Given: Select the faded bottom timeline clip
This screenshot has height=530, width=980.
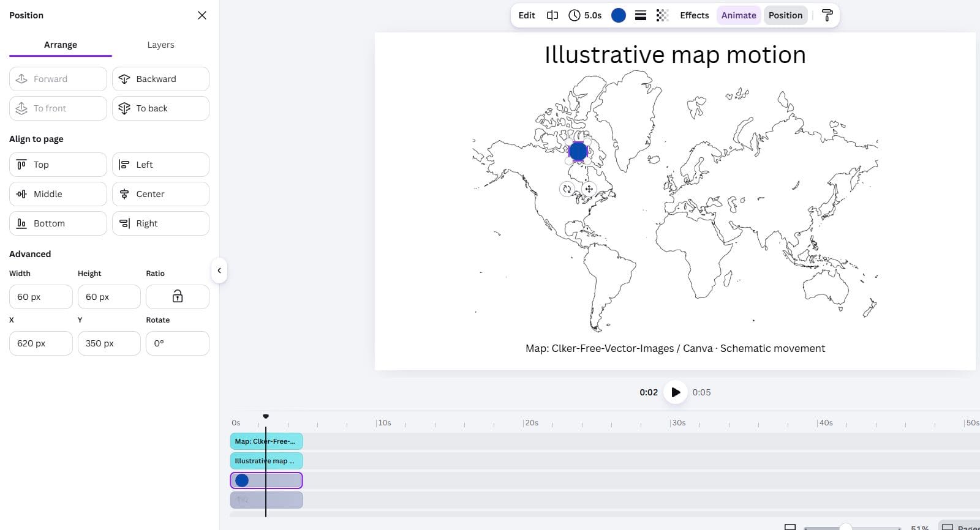Looking at the screenshot, I should (x=266, y=500).
